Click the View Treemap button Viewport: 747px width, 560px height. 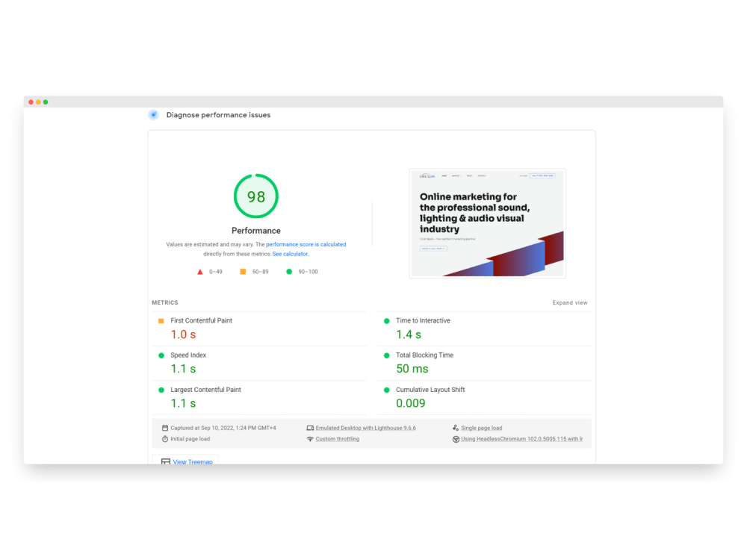point(186,461)
